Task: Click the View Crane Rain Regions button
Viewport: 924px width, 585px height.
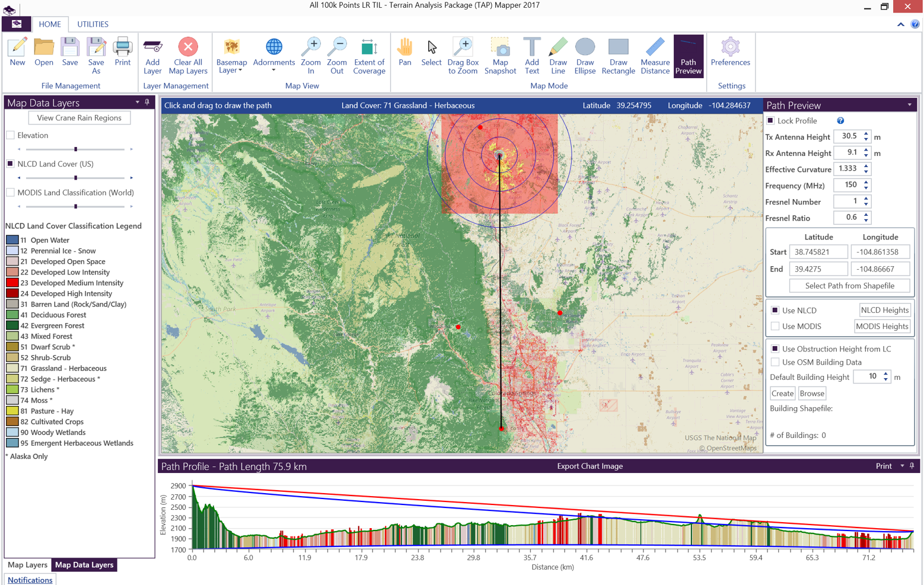Action: coord(79,118)
